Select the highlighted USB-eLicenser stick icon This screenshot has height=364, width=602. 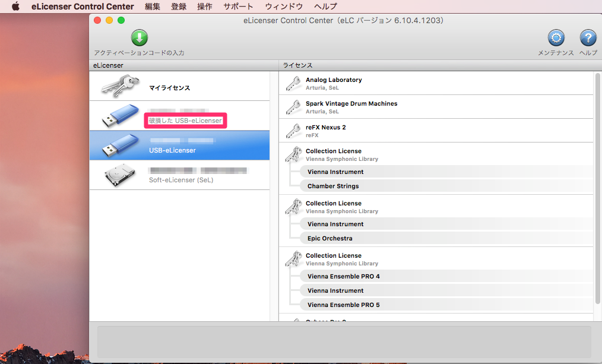point(120,145)
